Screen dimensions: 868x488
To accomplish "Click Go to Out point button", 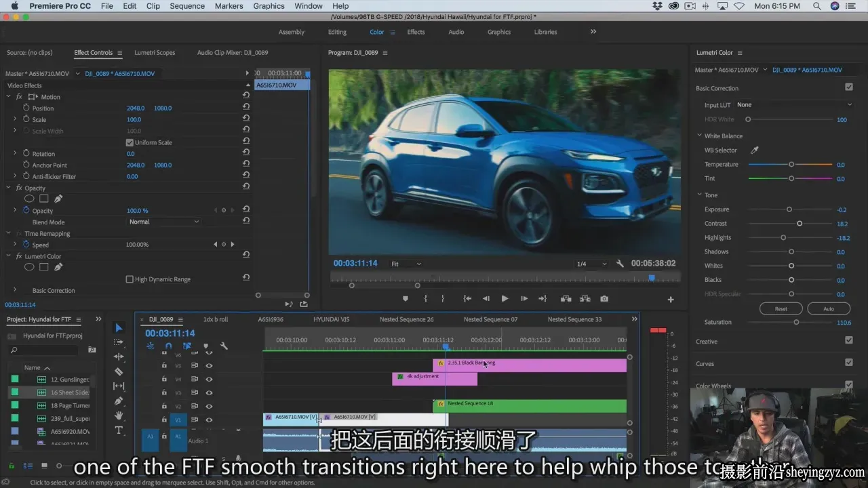I will pyautogui.click(x=542, y=299).
